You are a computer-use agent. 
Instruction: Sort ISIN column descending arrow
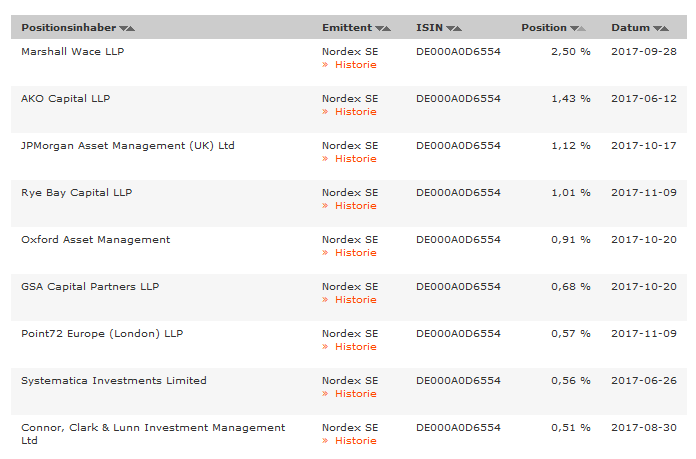tap(450, 28)
